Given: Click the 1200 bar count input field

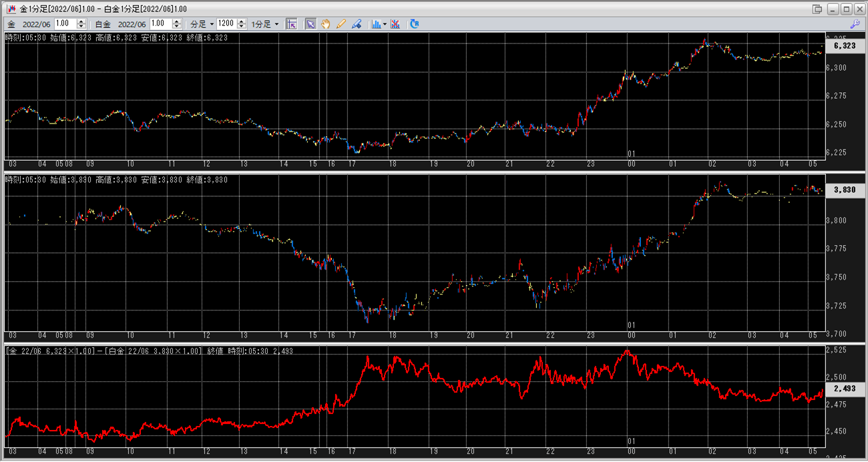Looking at the screenshot, I should (226, 24).
